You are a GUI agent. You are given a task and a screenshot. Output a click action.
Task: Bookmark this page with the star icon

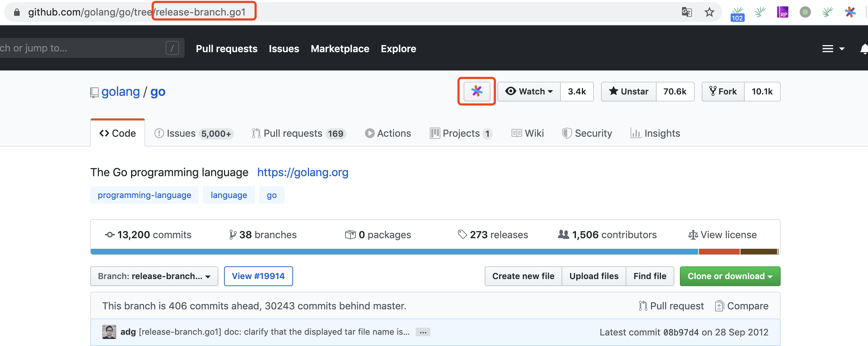click(x=709, y=12)
